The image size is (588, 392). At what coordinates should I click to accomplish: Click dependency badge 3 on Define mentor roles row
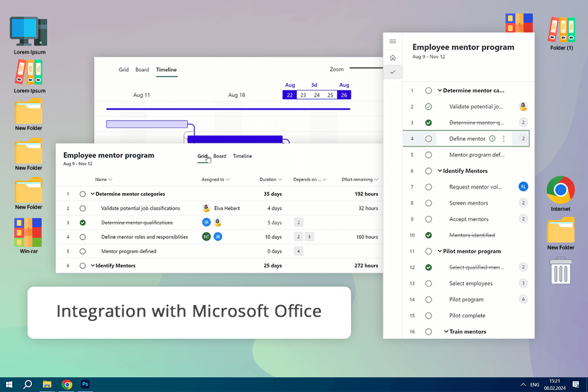coord(309,236)
